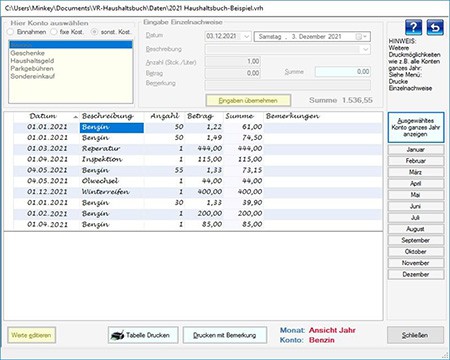This screenshot has width=450, height=360.
Task: Click the 39,90 Summe cell
Action: coord(243,203)
